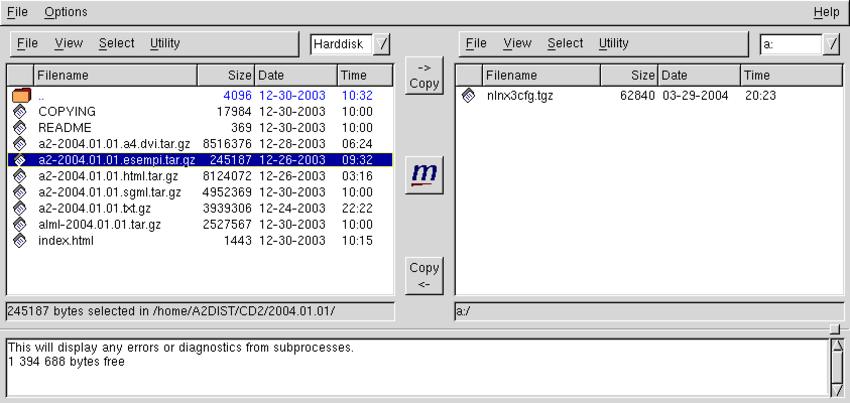Screen dimensions: 850x403
Task: Open the Harddisk drive dropdown arrow
Action: point(383,44)
